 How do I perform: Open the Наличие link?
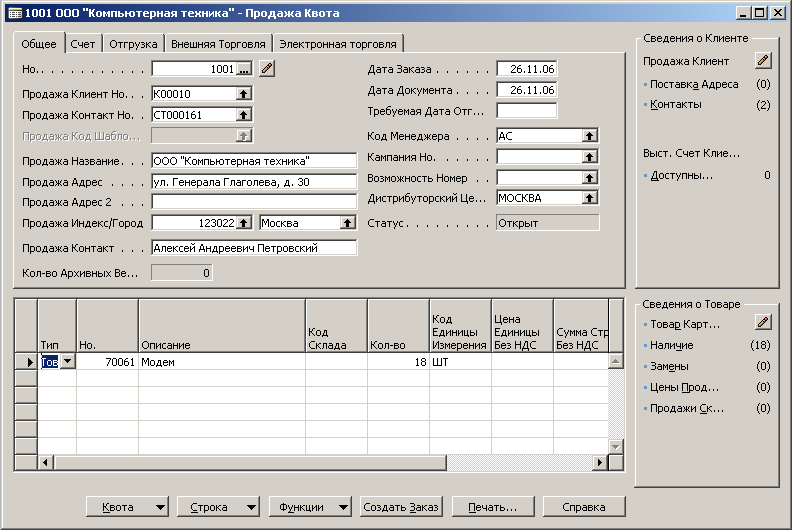671,346
